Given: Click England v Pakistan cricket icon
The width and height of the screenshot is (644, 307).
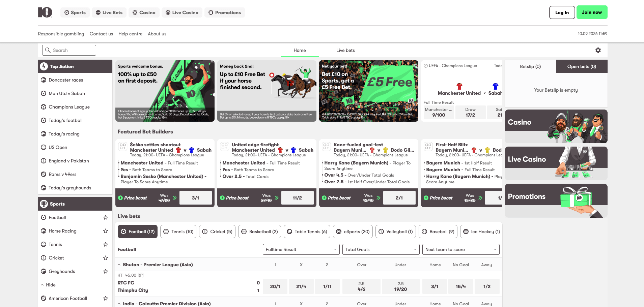Looking at the screenshot, I should pos(44,161).
